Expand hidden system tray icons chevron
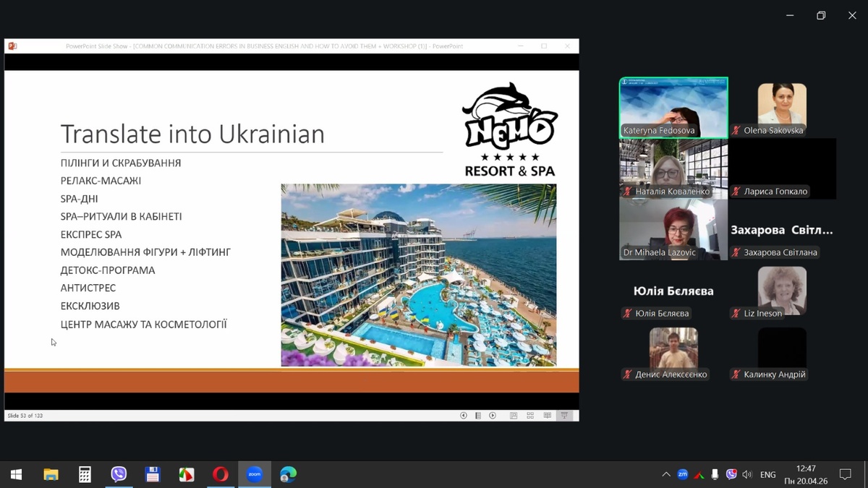 pos(665,474)
